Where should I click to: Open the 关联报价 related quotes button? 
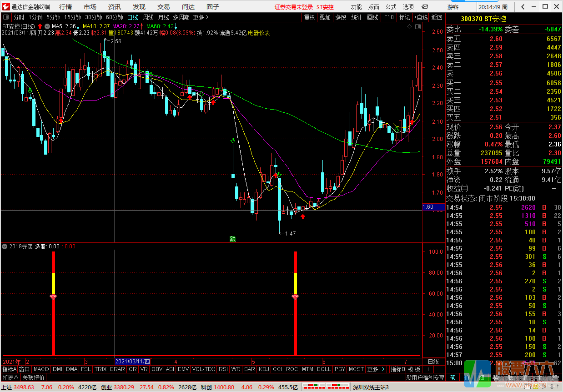34,377
